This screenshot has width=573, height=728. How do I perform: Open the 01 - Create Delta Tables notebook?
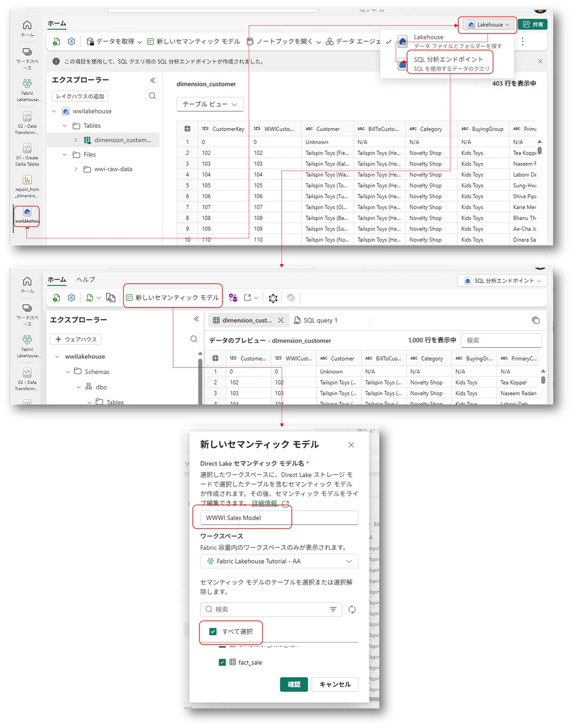click(27, 154)
